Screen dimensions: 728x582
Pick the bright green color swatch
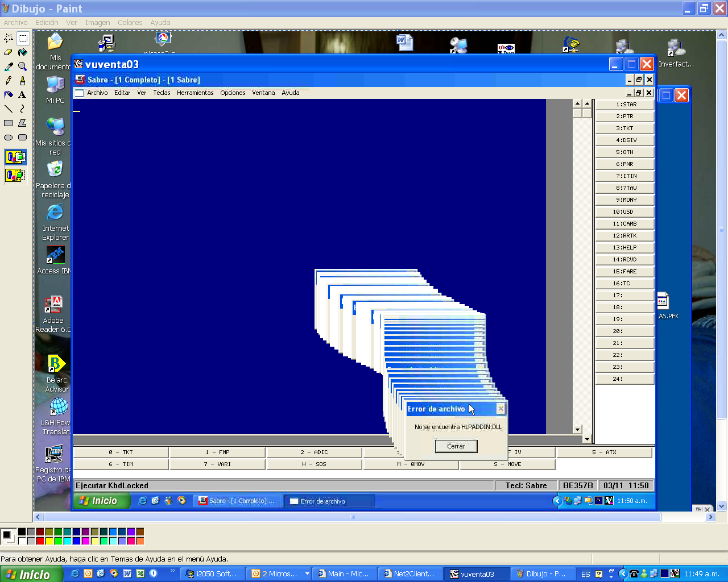(x=58, y=541)
